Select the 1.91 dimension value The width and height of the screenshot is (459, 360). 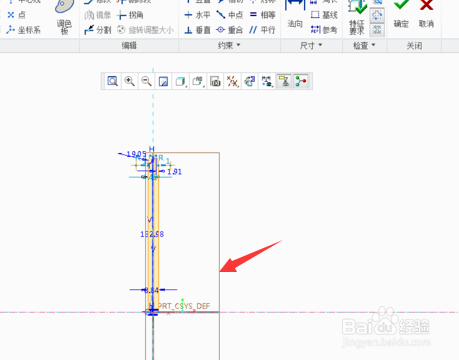174,172
